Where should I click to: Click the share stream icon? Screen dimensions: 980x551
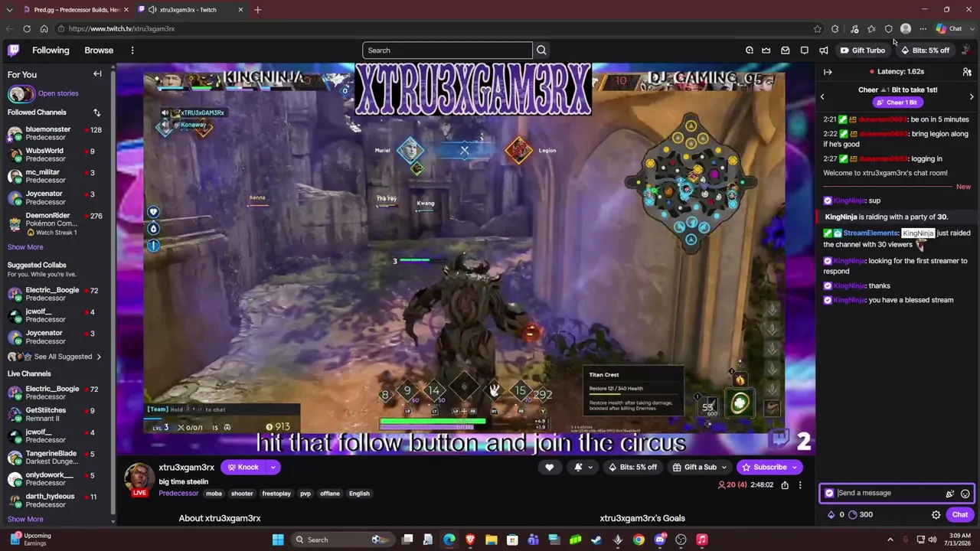tap(785, 484)
